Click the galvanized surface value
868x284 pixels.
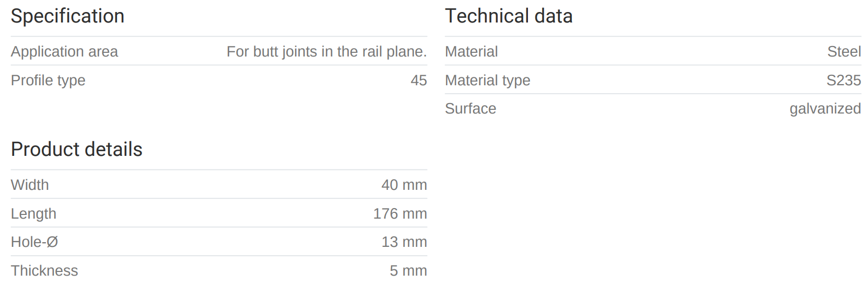pos(825,109)
